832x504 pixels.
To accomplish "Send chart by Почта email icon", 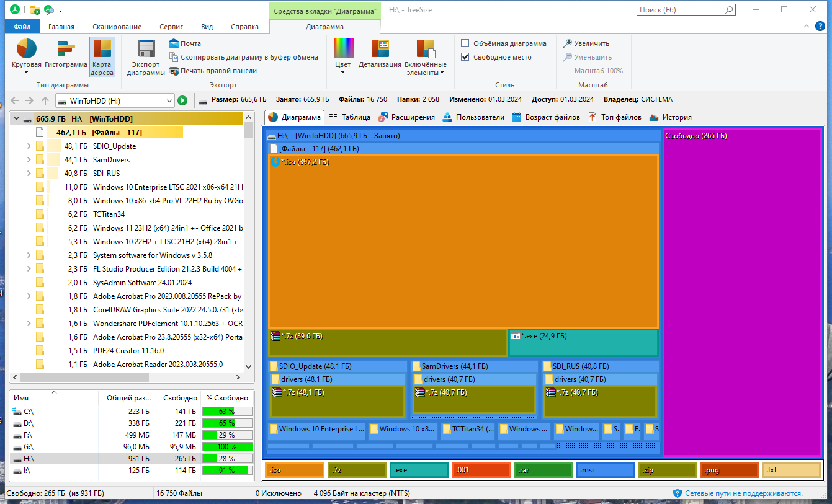I will 174,43.
